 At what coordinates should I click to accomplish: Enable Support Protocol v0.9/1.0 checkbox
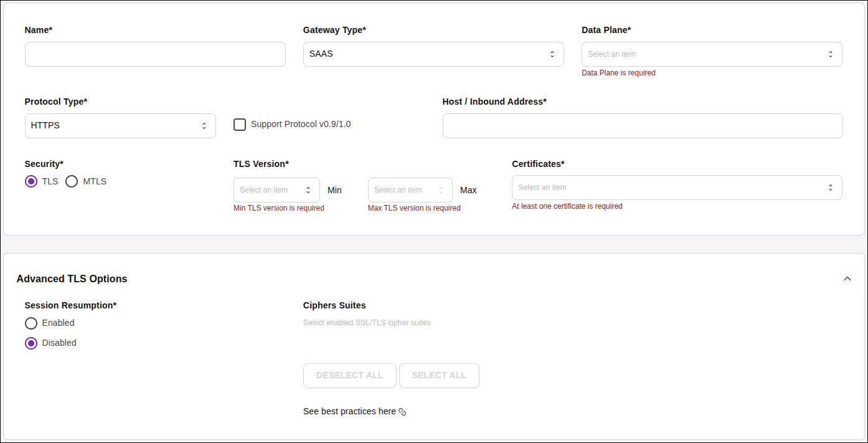(240, 124)
